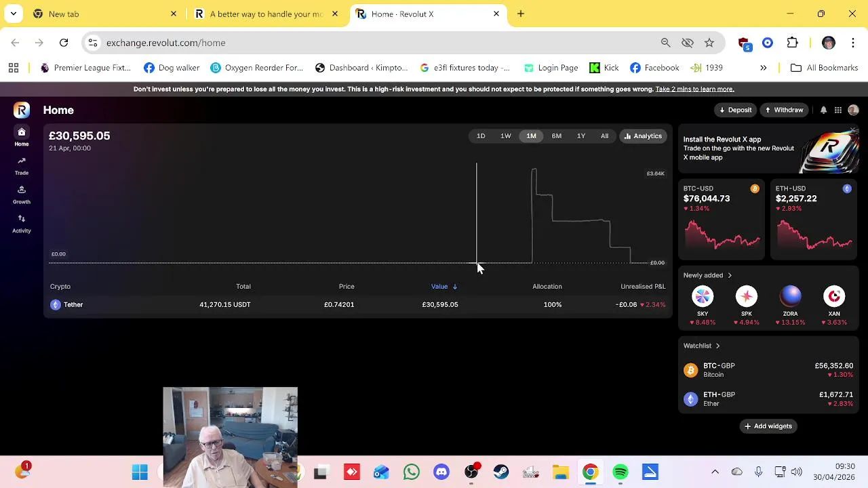
Task: Open Premier League Fixtures bookmark
Action: pyautogui.click(x=85, y=68)
